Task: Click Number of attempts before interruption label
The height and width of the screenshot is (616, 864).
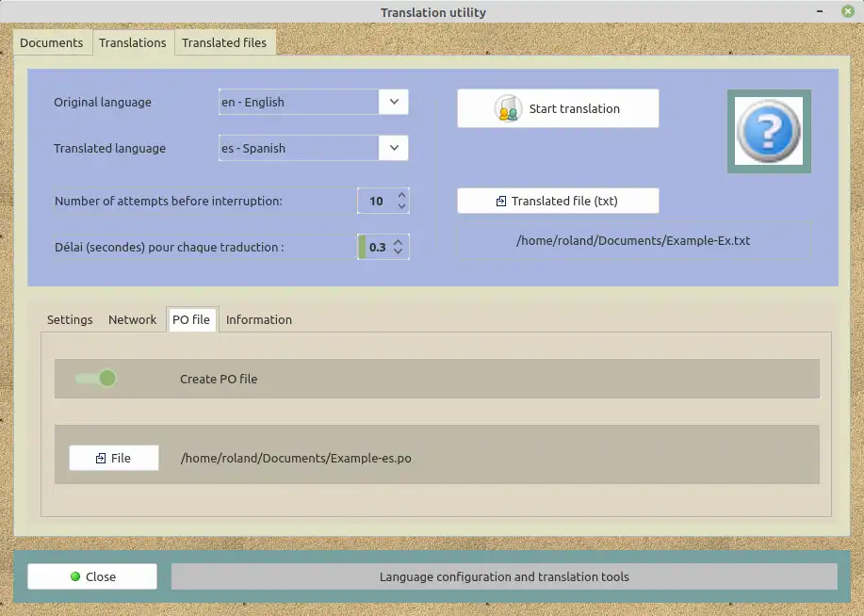Action: click(x=169, y=202)
